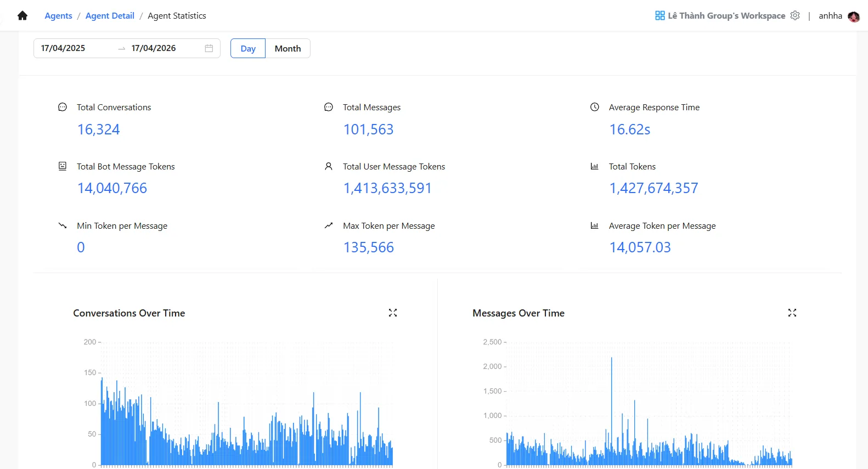This screenshot has height=469, width=868.
Task: Click the bot tokens value 14,040,766
Action: click(x=112, y=188)
